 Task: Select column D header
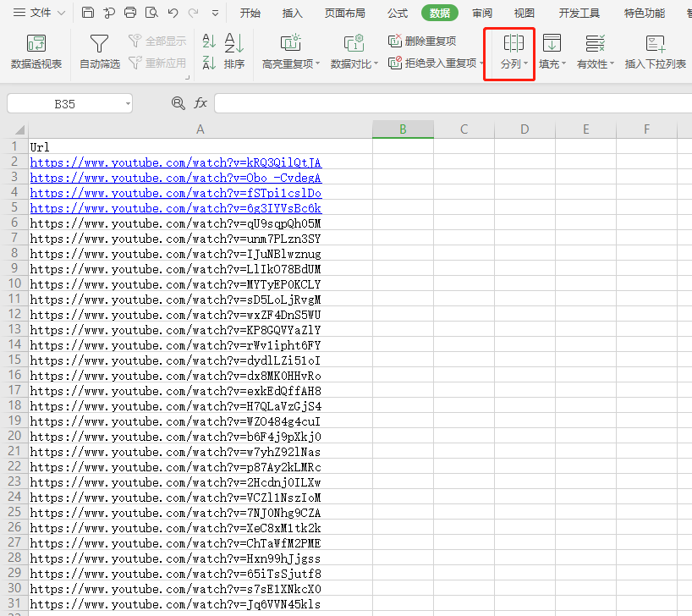coord(524,129)
